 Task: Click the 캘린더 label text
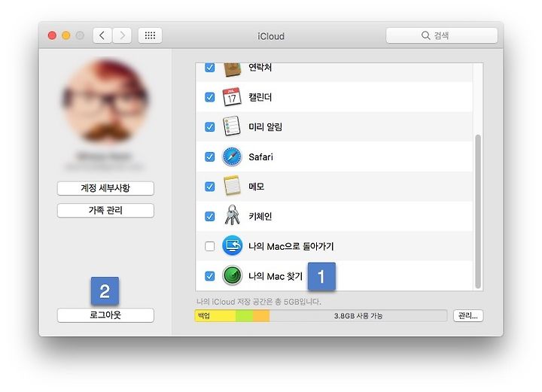pyautogui.click(x=260, y=97)
